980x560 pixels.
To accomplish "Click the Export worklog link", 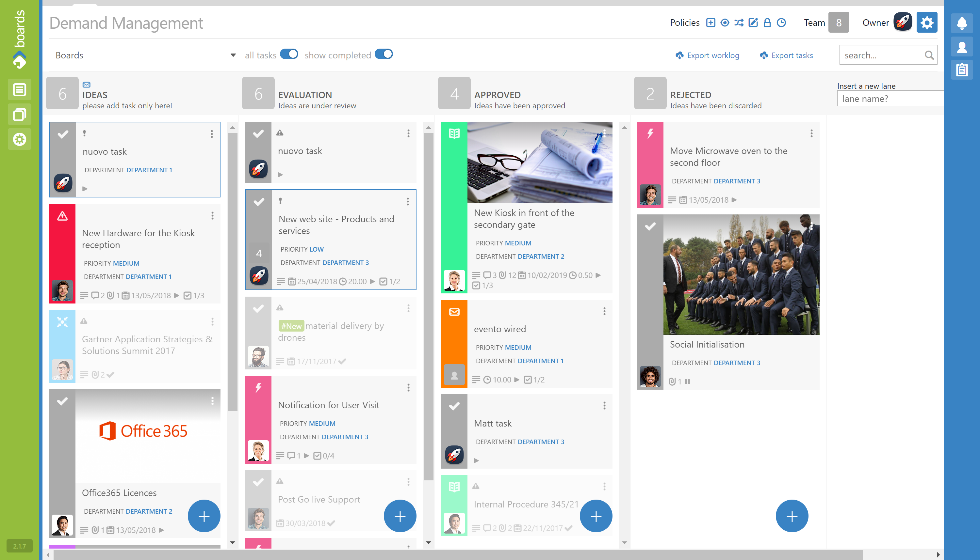I will click(x=712, y=55).
